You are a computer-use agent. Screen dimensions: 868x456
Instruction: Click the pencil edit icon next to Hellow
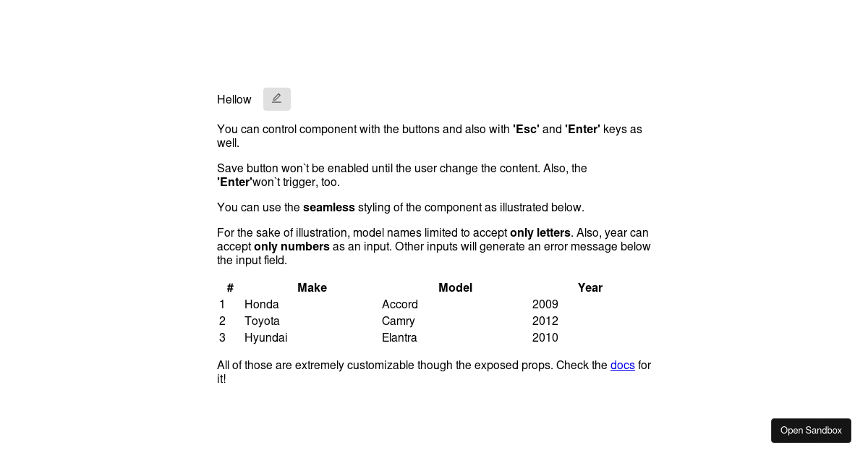(277, 99)
